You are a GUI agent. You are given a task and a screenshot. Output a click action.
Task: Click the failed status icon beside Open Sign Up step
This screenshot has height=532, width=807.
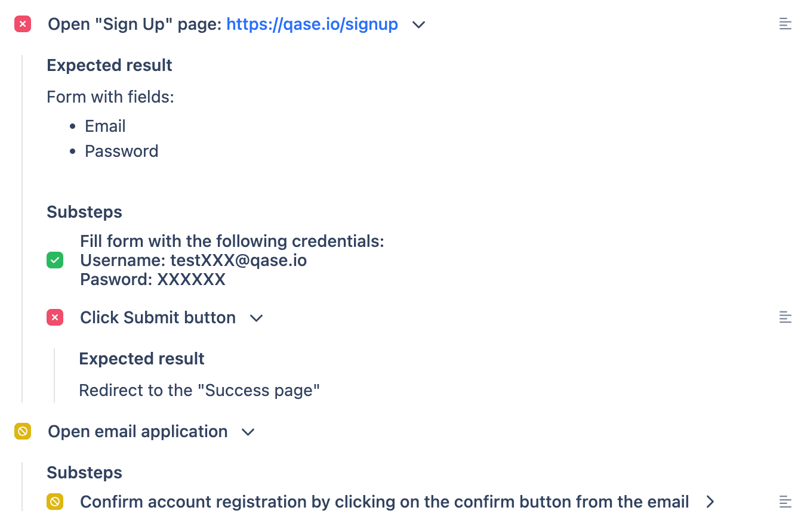pos(23,24)
